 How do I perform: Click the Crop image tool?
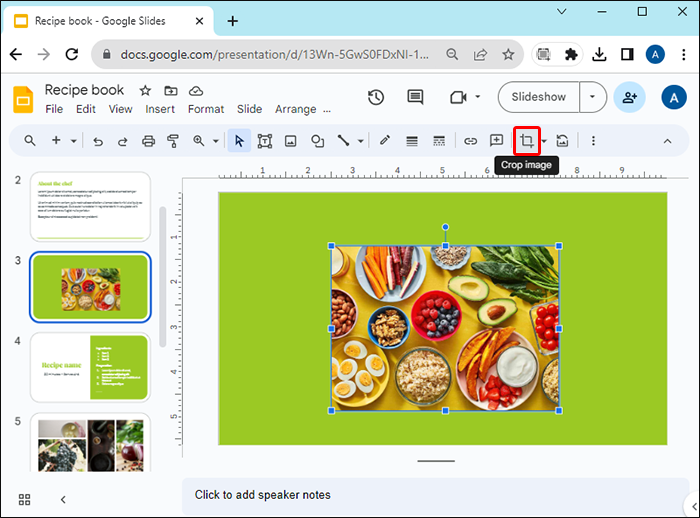527,141
